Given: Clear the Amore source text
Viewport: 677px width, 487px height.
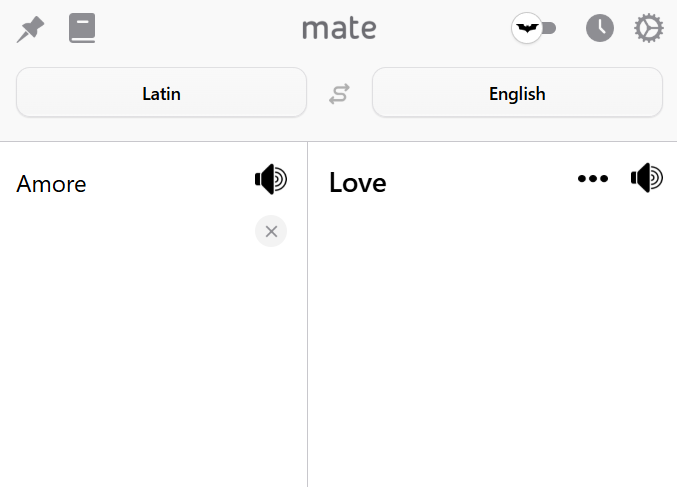Looking at the screenshot, I should click(271, 231).
